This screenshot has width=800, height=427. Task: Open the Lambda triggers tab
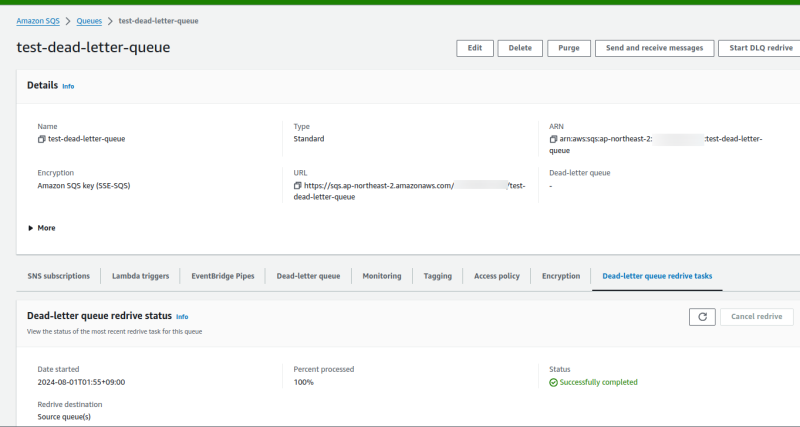point(141,276)
